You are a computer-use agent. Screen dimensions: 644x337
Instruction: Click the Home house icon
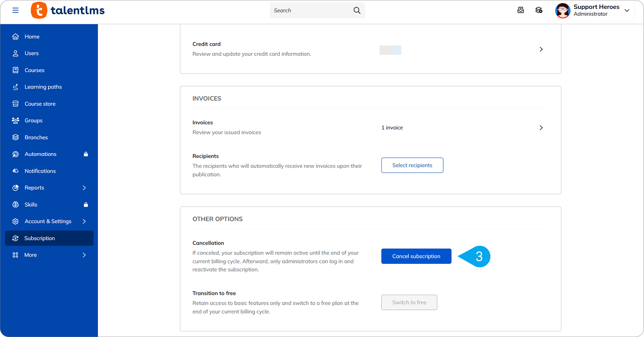[16, 36]
